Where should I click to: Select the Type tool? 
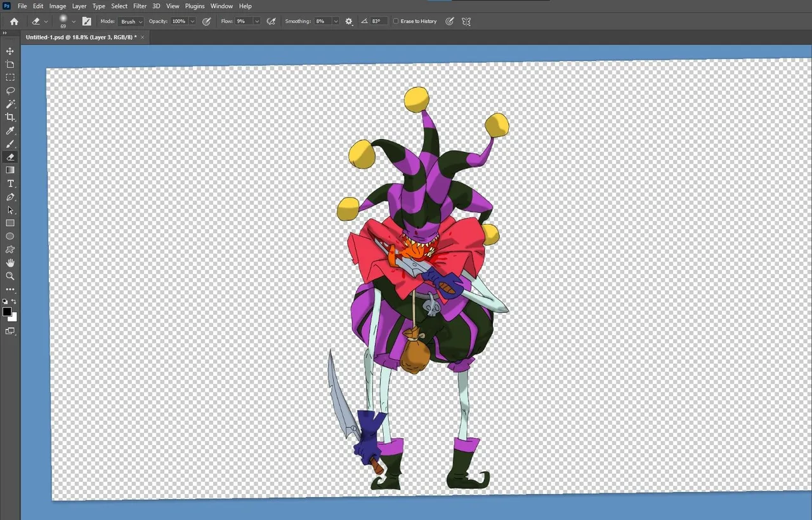click(10, 183)
